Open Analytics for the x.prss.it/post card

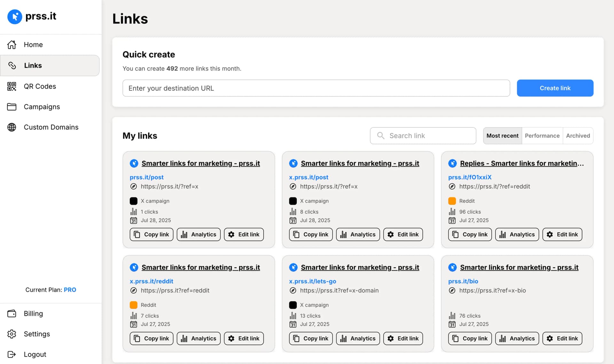tap(358, 235)
